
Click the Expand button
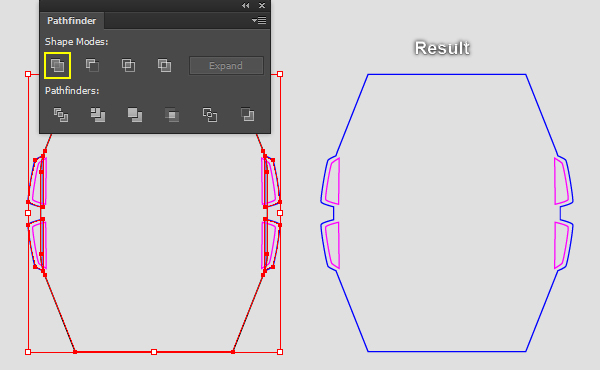tap(226, 66)
